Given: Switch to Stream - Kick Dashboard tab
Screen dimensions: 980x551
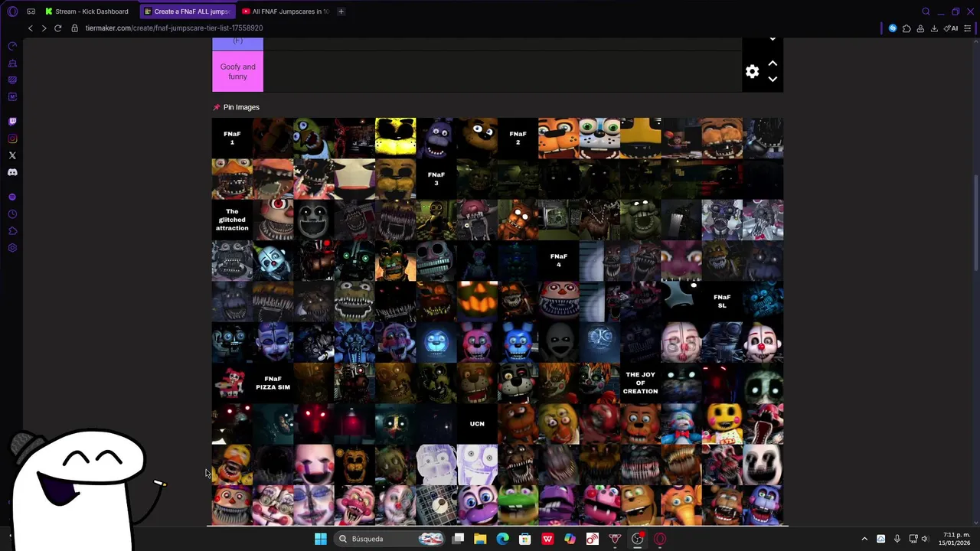Looking at the screenshot, I should click(87, 11).
